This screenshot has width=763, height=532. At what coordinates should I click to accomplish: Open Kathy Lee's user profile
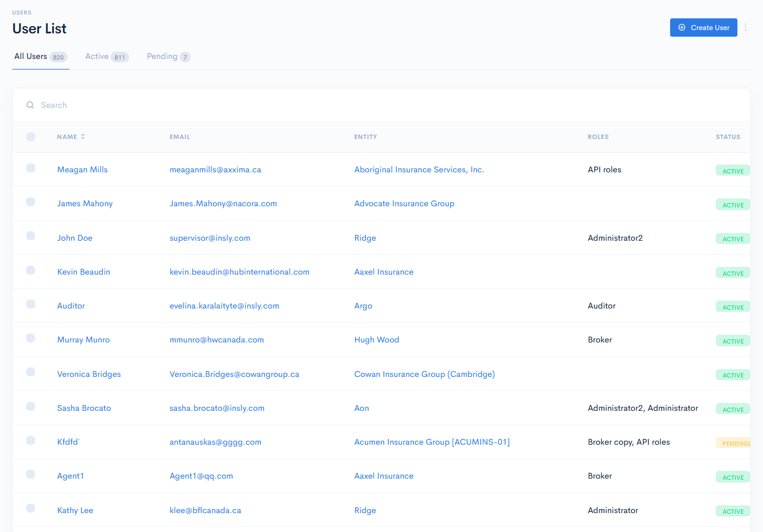[75, 510]
